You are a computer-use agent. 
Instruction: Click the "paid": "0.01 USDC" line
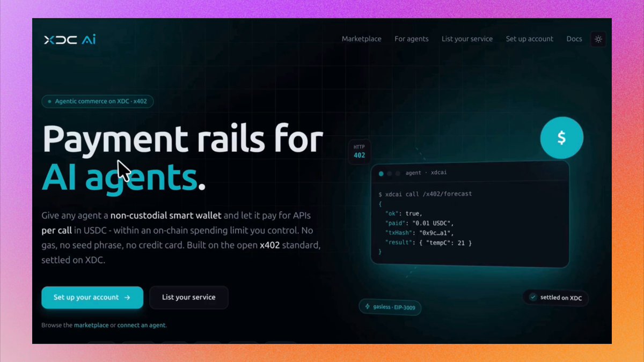click(420, 223)
